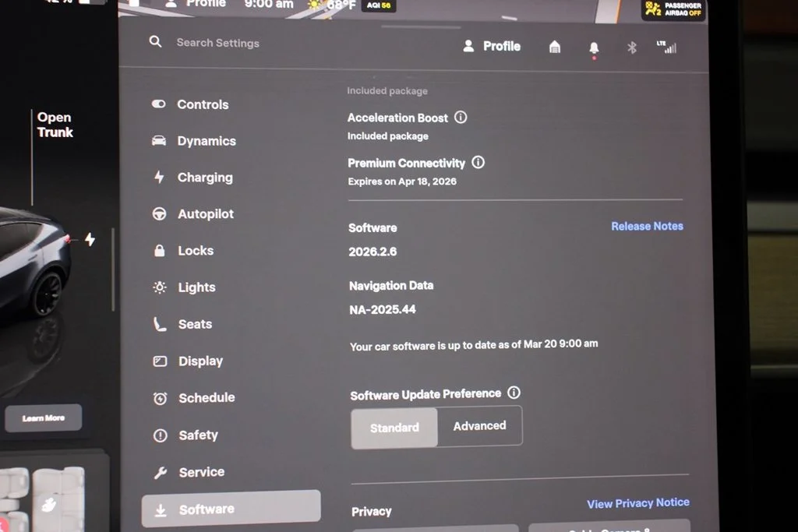The width and height of the screenshot is (798, 532).
Task: Select Standard update preference
Action: pyautogui.click(x=394, y=428)
